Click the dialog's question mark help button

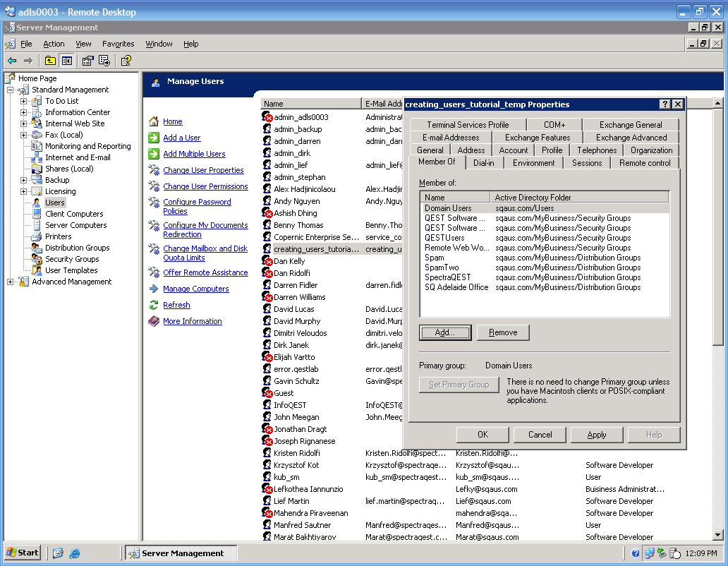[665, 104]
